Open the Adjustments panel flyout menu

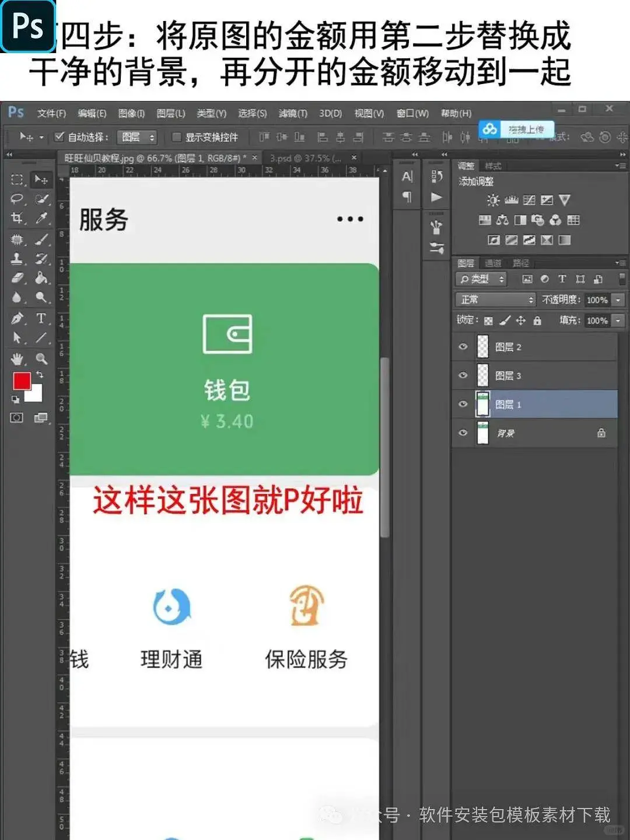click(621, 166)
